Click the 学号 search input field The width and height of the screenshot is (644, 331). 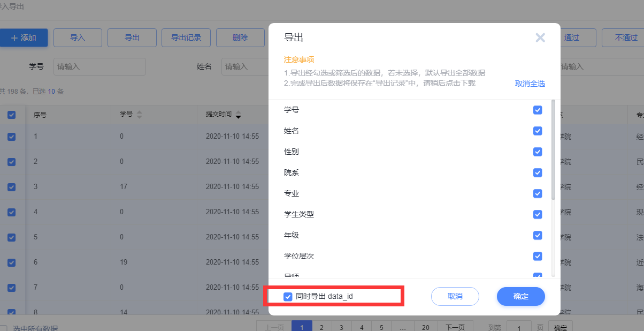pyautogui.click(x=99, y=66)
